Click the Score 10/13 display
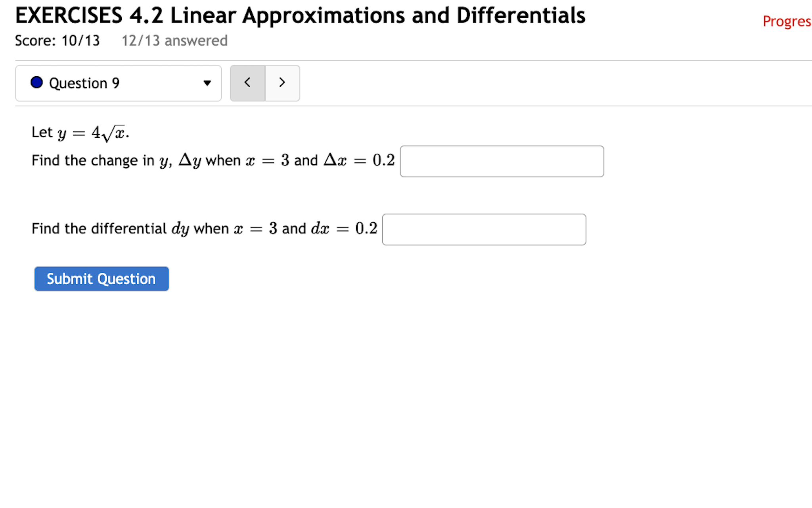Image resolution: width=812 pixels, height=508 pixels. [57, 40]
